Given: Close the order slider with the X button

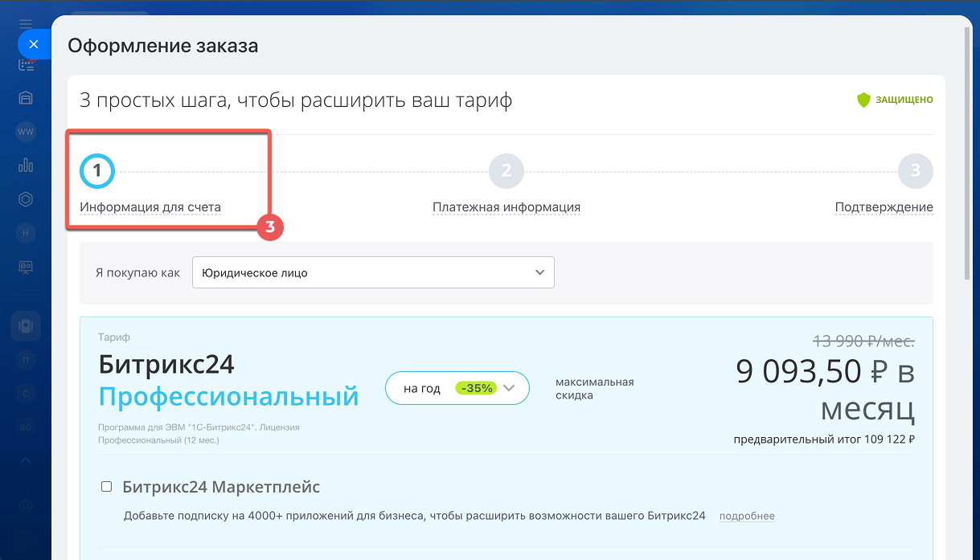Looking at the screenshot, I should [33, 44].
